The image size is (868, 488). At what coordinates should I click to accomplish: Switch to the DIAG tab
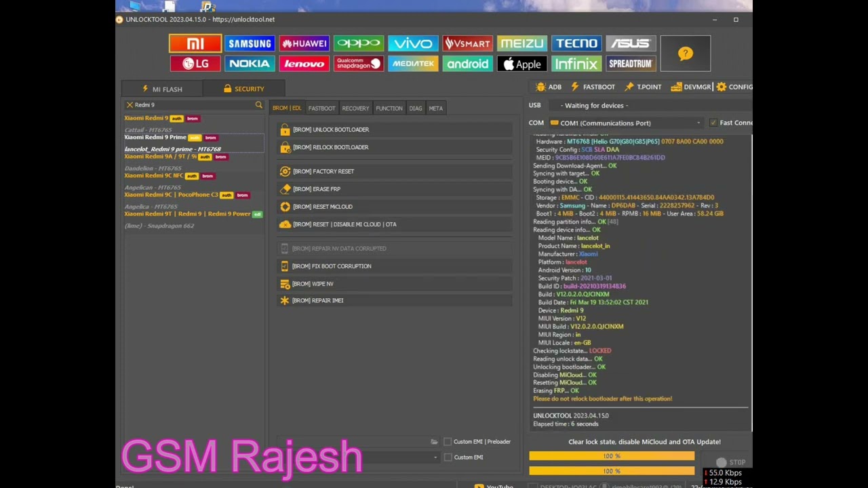tap(416, 108)
